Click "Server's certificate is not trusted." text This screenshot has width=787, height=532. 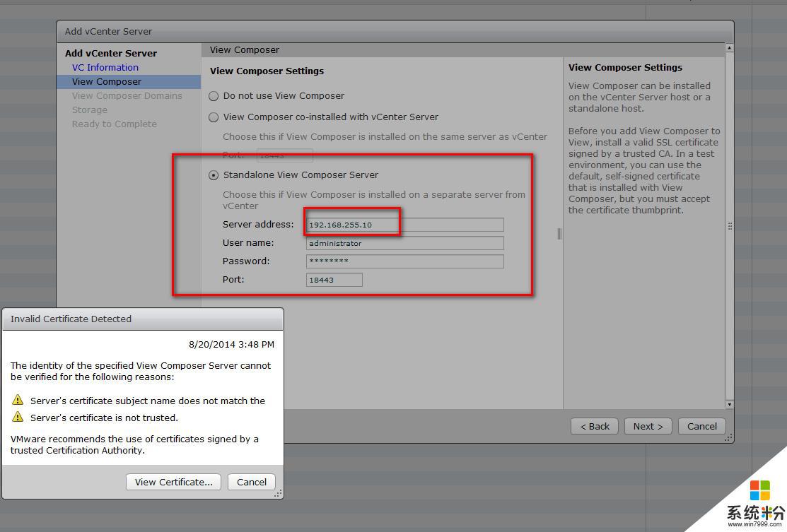(104, 418)
